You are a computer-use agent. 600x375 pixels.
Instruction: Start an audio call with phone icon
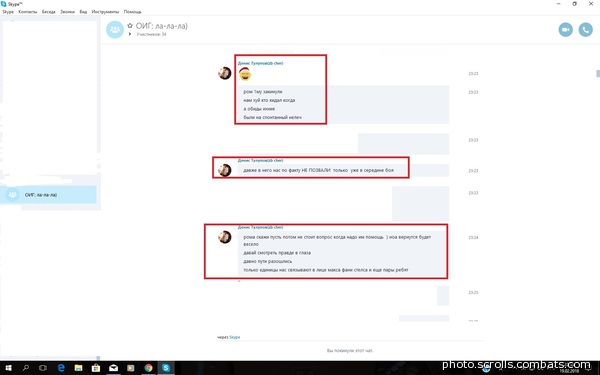coord(585,29)
